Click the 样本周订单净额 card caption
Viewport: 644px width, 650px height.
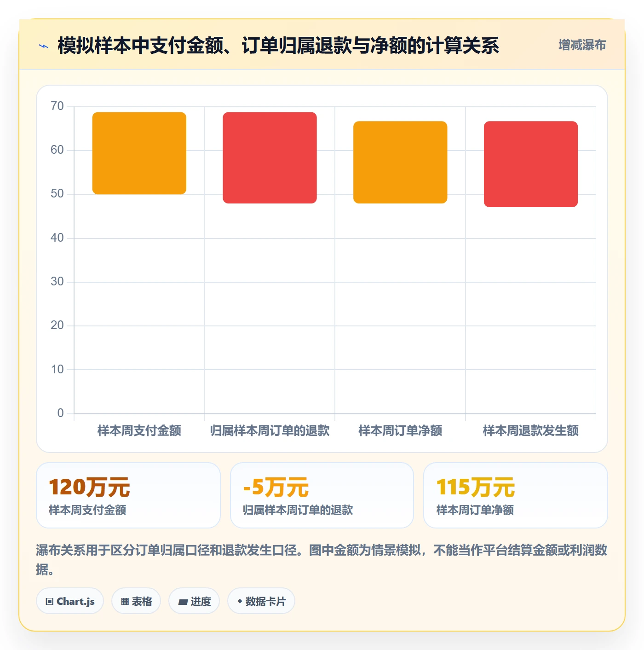tap(475, 510)
